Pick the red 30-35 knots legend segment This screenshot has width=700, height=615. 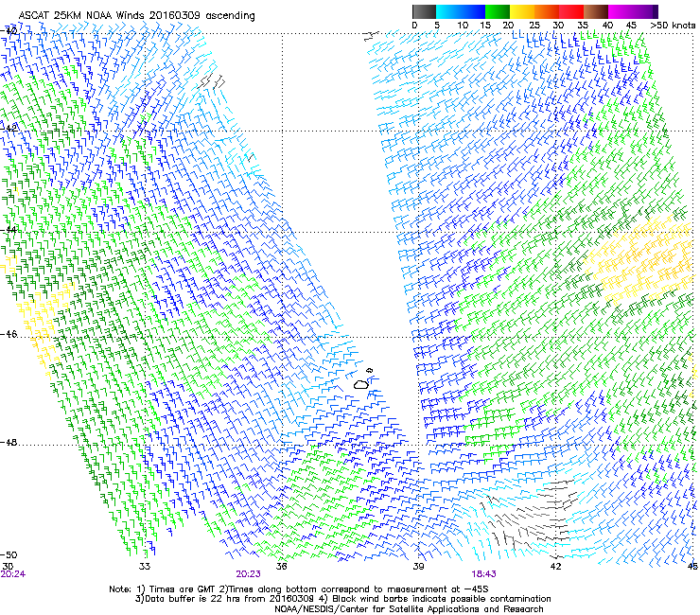pyautogui.click(x=571, y=11)
